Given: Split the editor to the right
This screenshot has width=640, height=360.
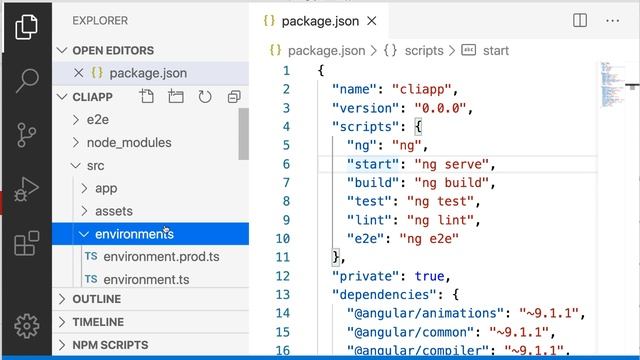Looking at the screenshot, I should click(580, 20).
